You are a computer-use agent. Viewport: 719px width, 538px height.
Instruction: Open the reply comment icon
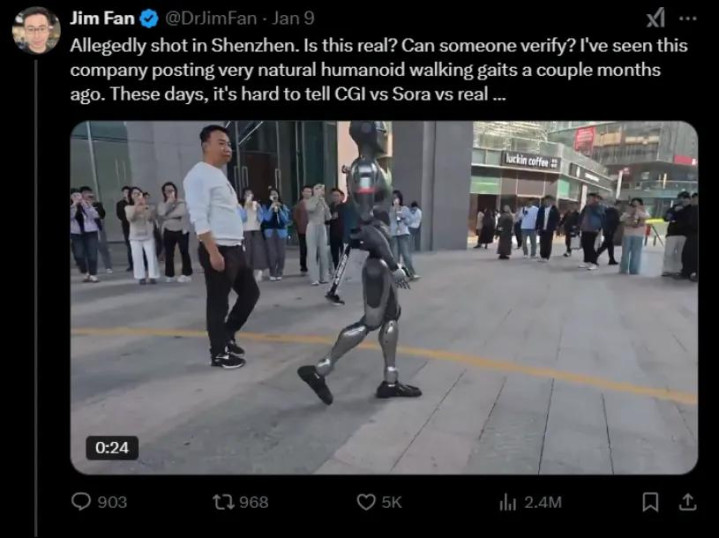click(x=81, y=501)
